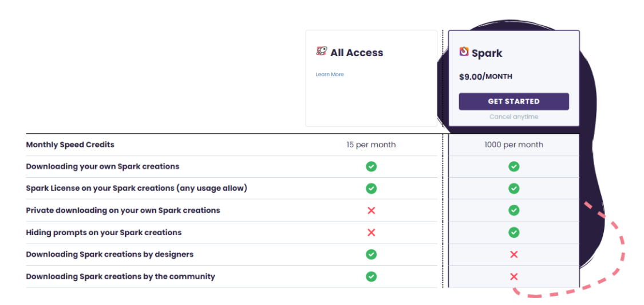Open the Learn More link
This screenshot has width=644, height=305.
pyautogui.click(x=330, y=75)
